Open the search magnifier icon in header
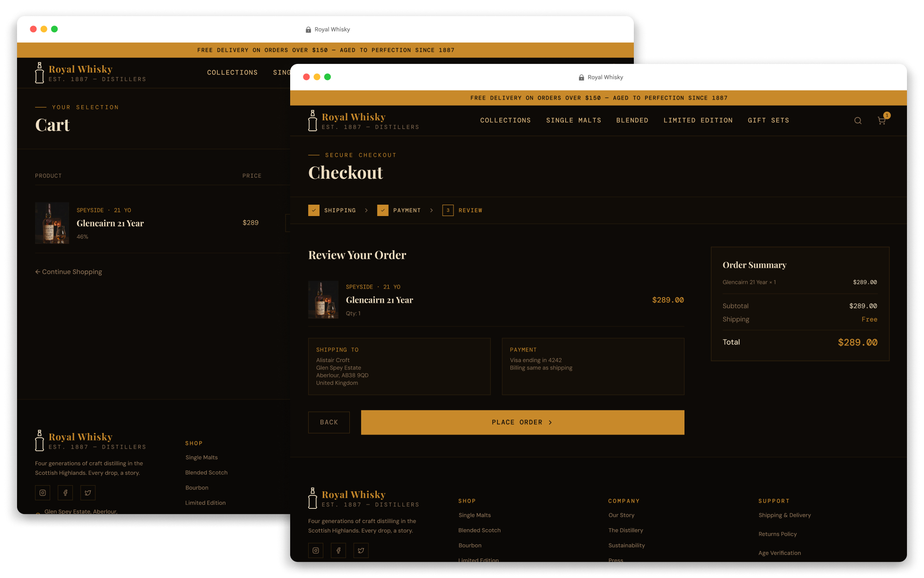This screenshot has height=578, width=924. pos(858,121)
